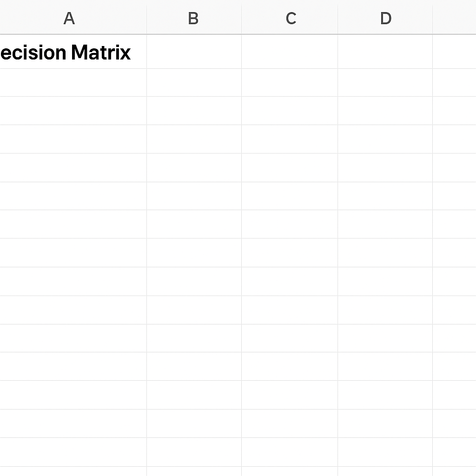Click column A cell directly below the title
Viewport: 476px width, 476px height.
click(x=73, y=83)
